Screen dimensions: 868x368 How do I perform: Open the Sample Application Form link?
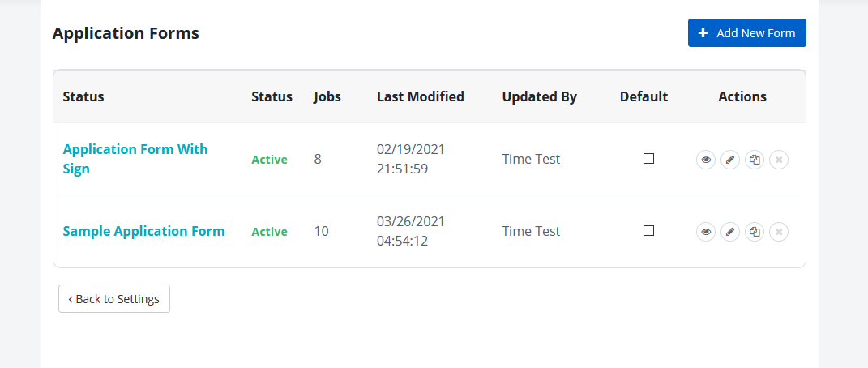pyautogui.click(x=143, y=231)
